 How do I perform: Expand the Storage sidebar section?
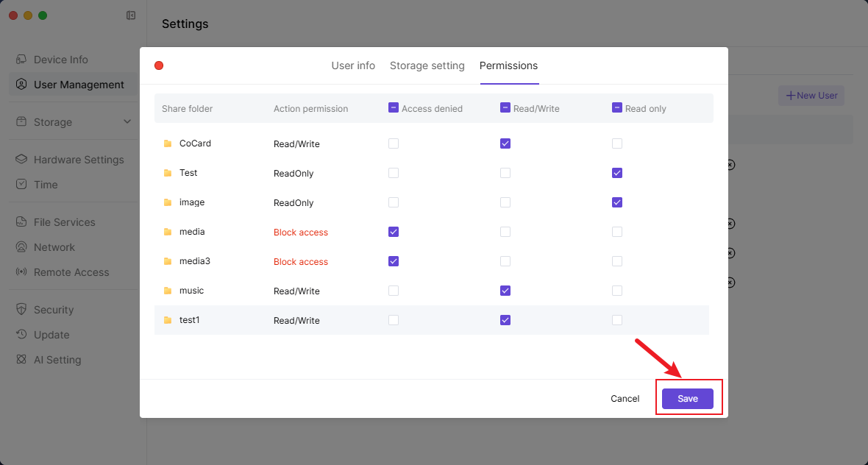(127, 122)
